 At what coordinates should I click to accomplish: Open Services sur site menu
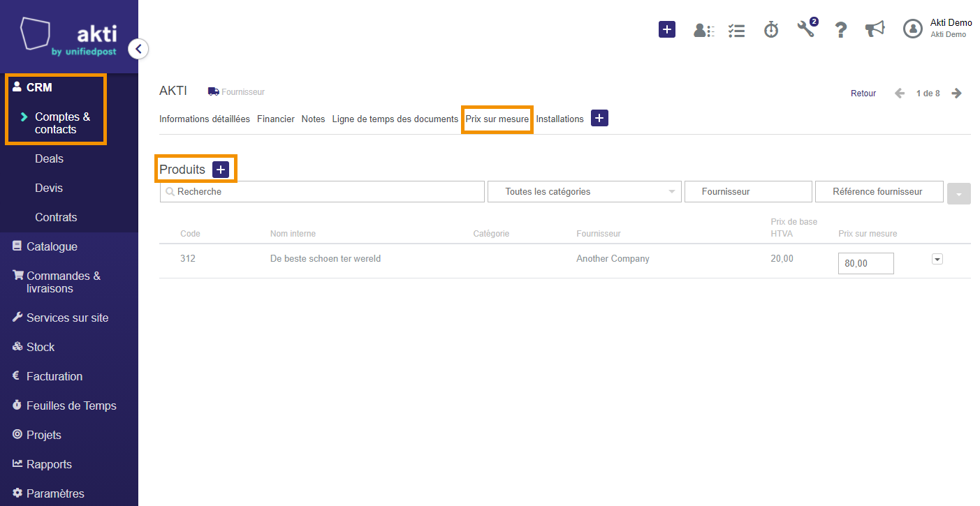68,318
